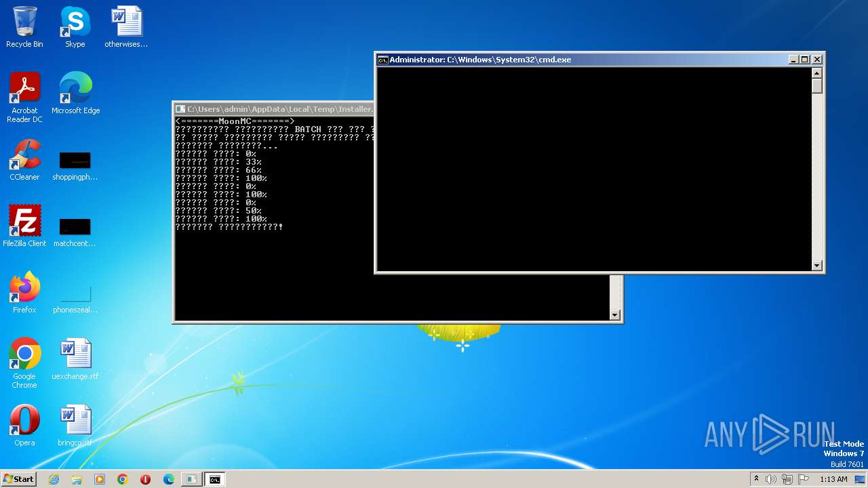Open CCleaner desktop shortcut
This screenshot has width=868, height=488.
[24, 160]
